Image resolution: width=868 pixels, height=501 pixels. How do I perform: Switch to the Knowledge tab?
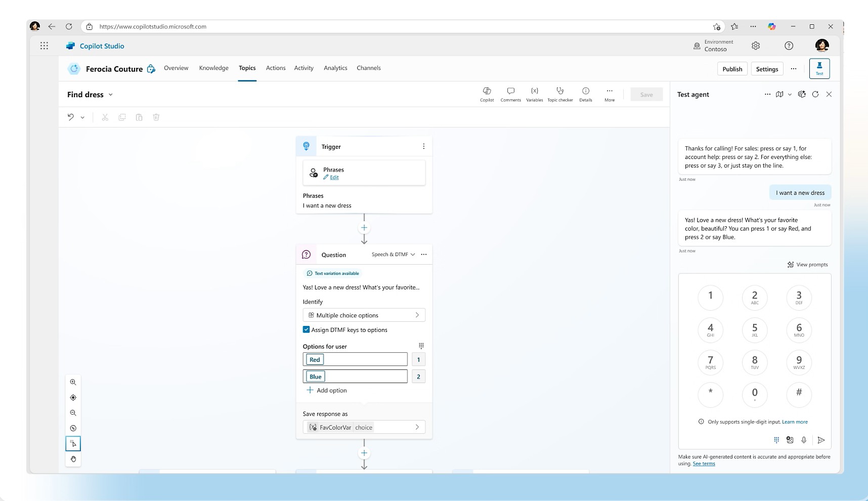[213, 68]
